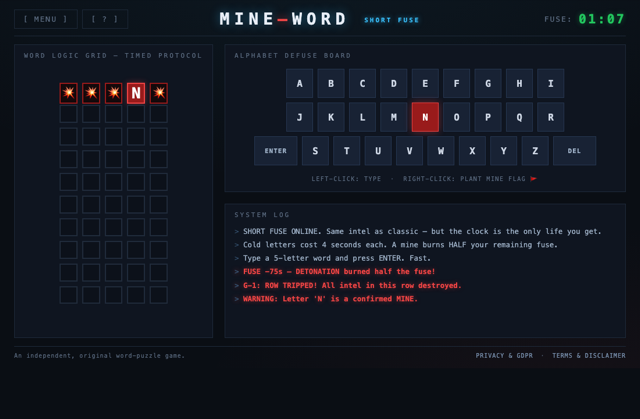This screenshot has width=640, height=419.
Task: Click the SHORT FUSE mode label
Action: click(391, 20)
